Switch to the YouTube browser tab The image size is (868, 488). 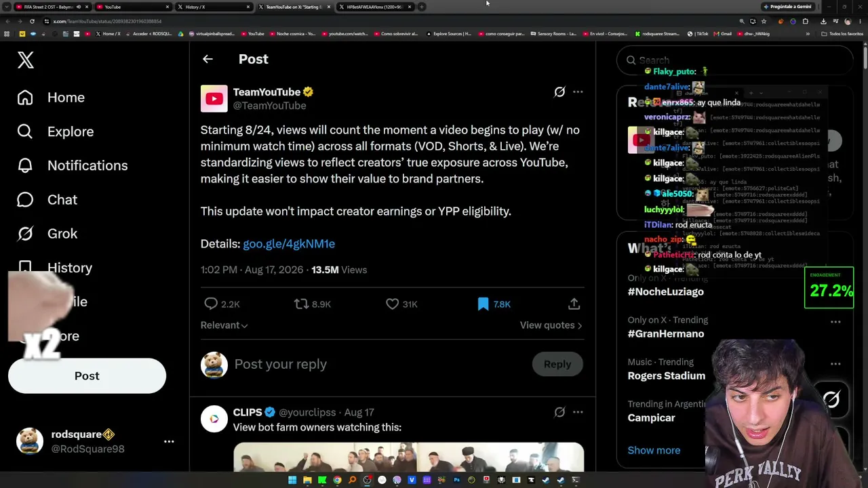[x=132, y=7]
